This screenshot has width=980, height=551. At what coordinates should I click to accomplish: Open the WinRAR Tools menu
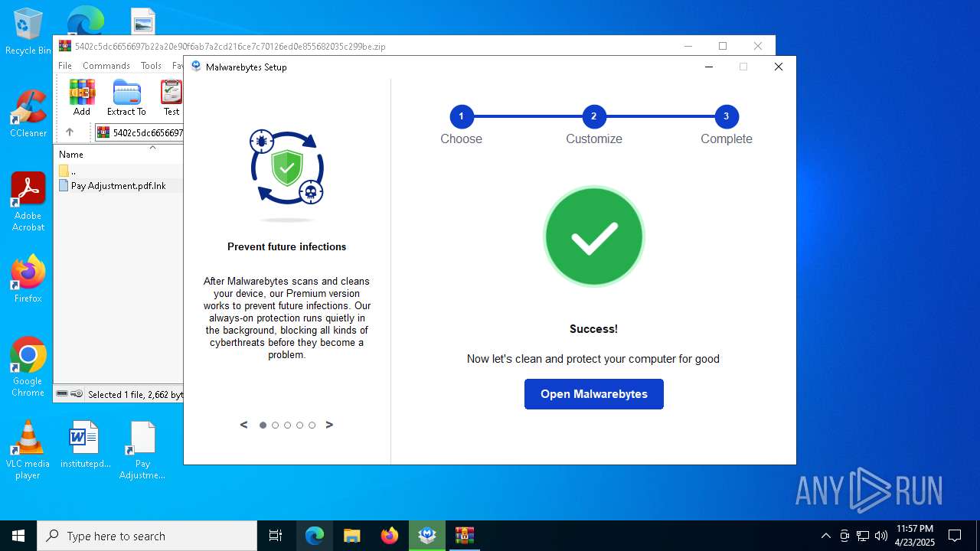click(151, 66)
